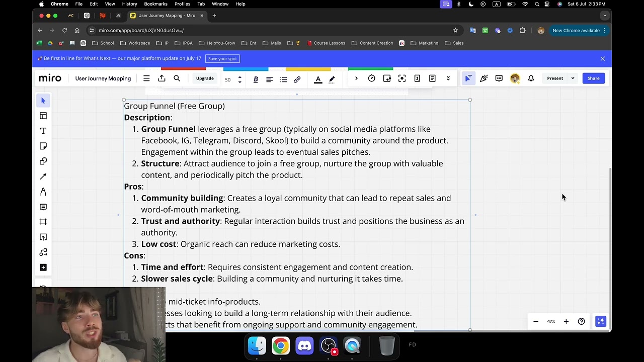Open the Upload tool in left toolbar

(x=43, y=237)
